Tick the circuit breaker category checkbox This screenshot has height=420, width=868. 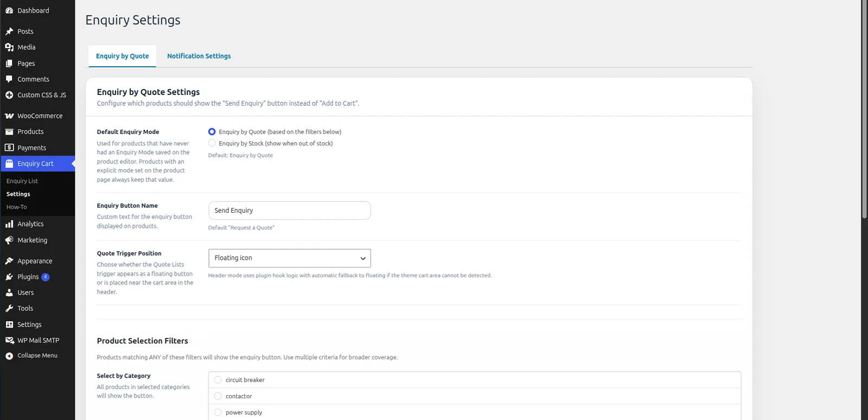click(x=218, y=380)
